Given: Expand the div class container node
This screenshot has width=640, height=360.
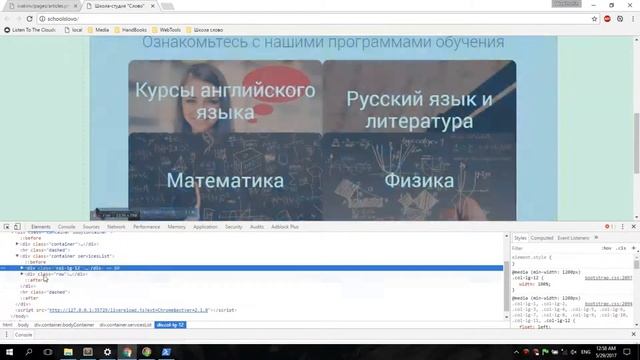Looking at the screenshot, I should pyautogui.click(x=17, y=244).
